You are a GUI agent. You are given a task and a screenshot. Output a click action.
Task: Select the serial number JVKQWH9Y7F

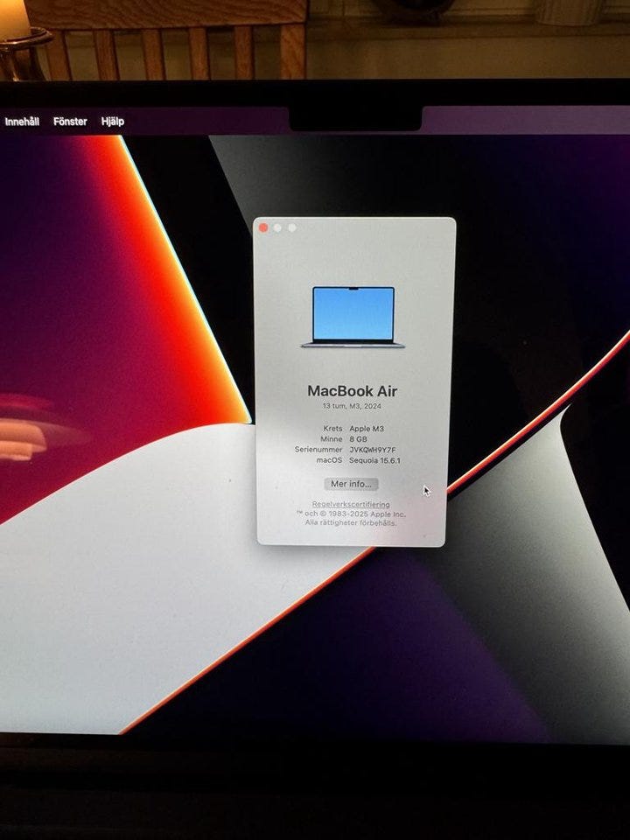click(x=373, y=450)
